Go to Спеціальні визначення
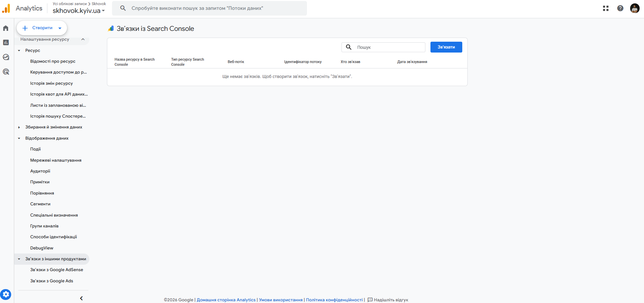This screenshot has width=644, height=303. [54, 215]
